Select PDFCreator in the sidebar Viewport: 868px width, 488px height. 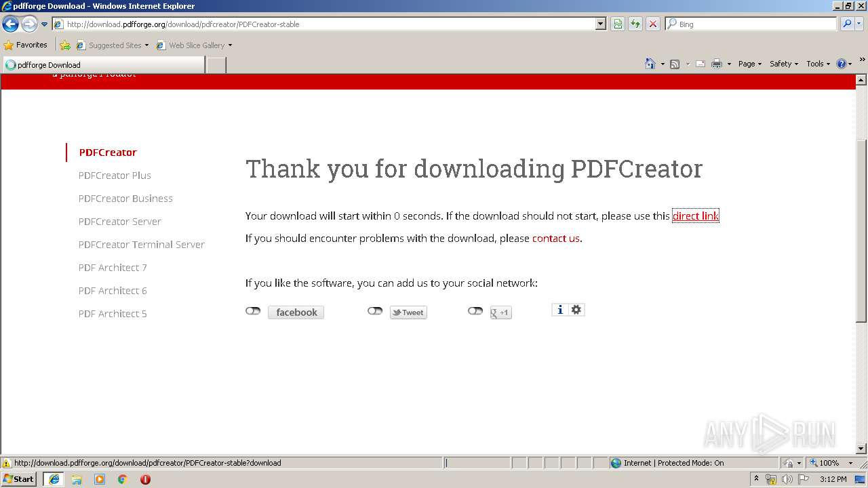pyautogui.click(x=108, y=152)
